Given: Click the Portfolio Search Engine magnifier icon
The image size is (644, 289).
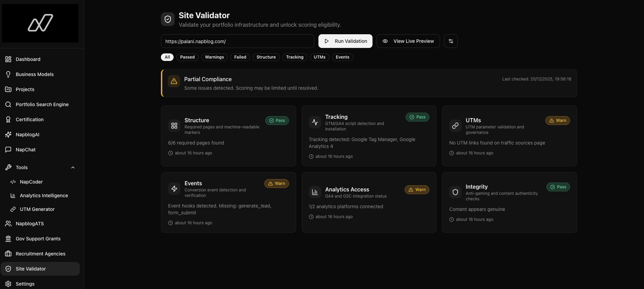Looking at the screenshot, I should (8, 104).
